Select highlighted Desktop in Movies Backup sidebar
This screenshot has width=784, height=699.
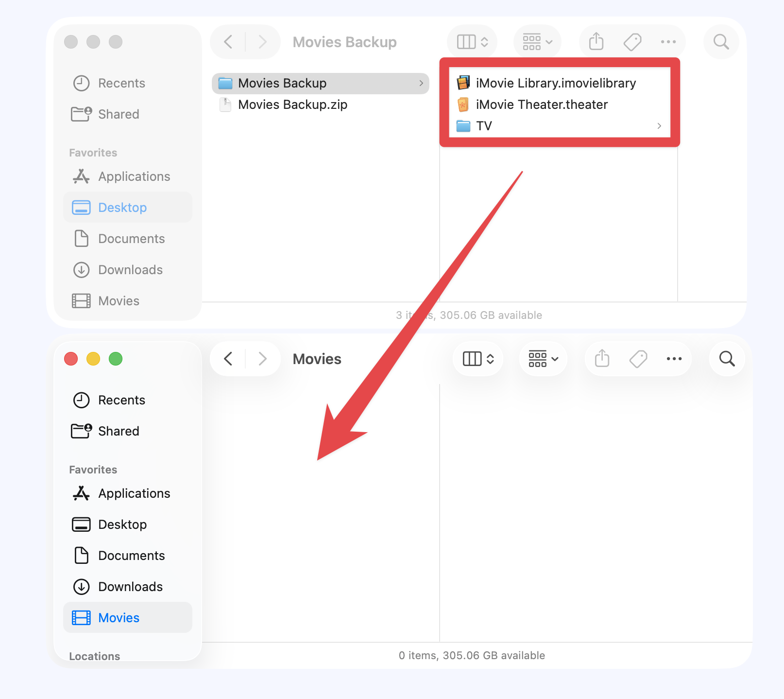(x=128, y=208)
